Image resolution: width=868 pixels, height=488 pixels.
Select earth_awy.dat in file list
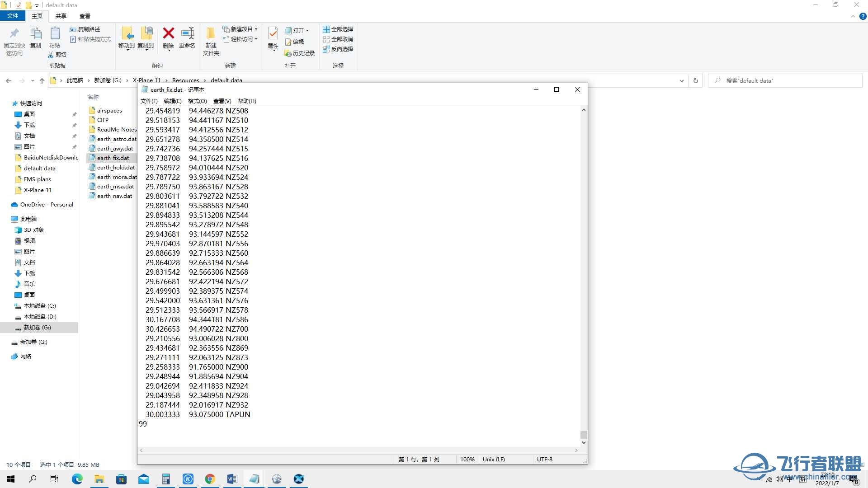click(112, 149)
